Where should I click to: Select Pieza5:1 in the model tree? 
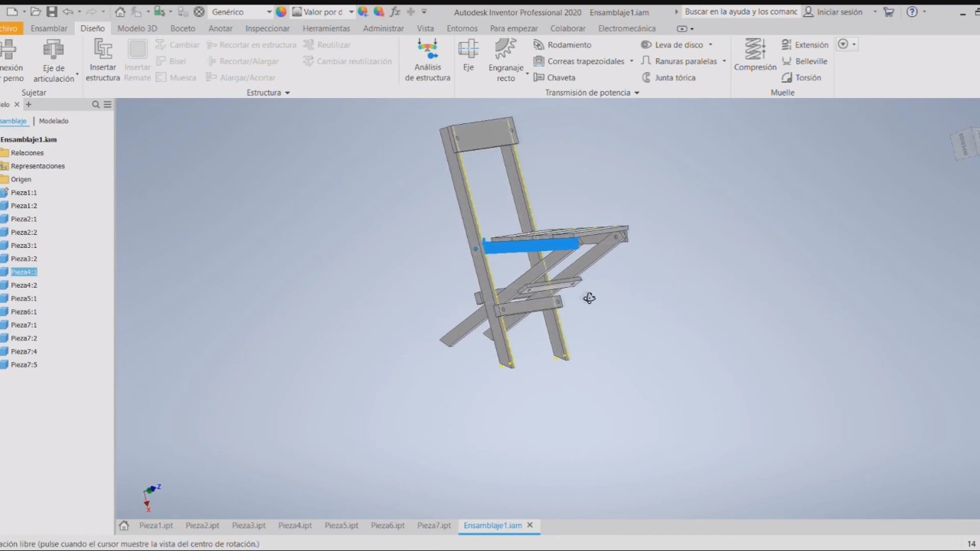click(x=24, y=298)
